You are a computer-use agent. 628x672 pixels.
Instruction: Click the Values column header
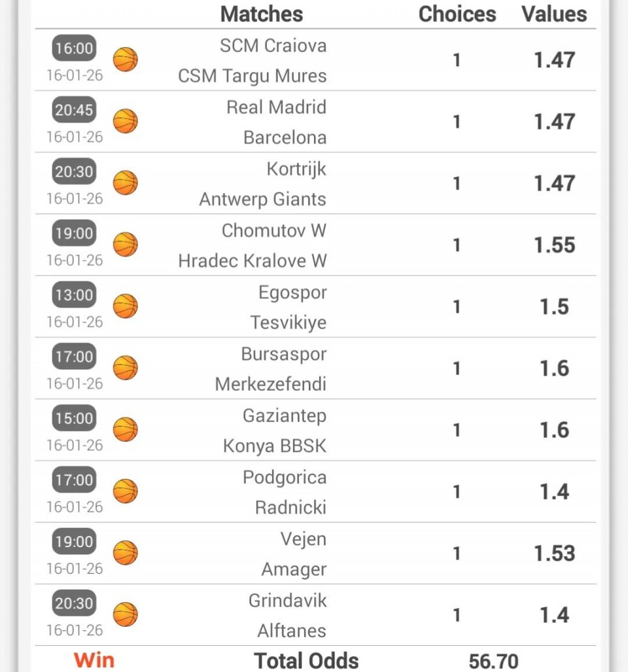pyautogui.click(x=554, y=14)
